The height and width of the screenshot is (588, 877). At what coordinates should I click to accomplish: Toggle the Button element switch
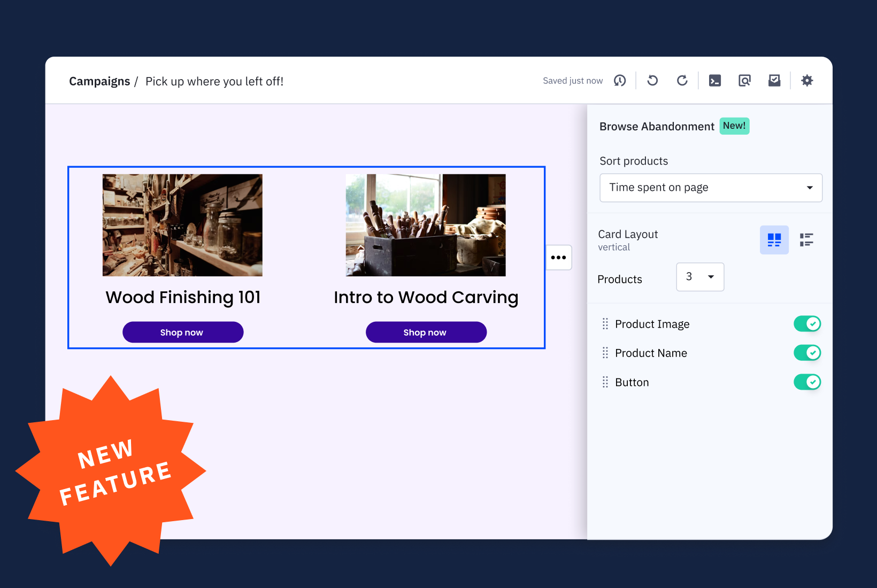coord(807,382)
